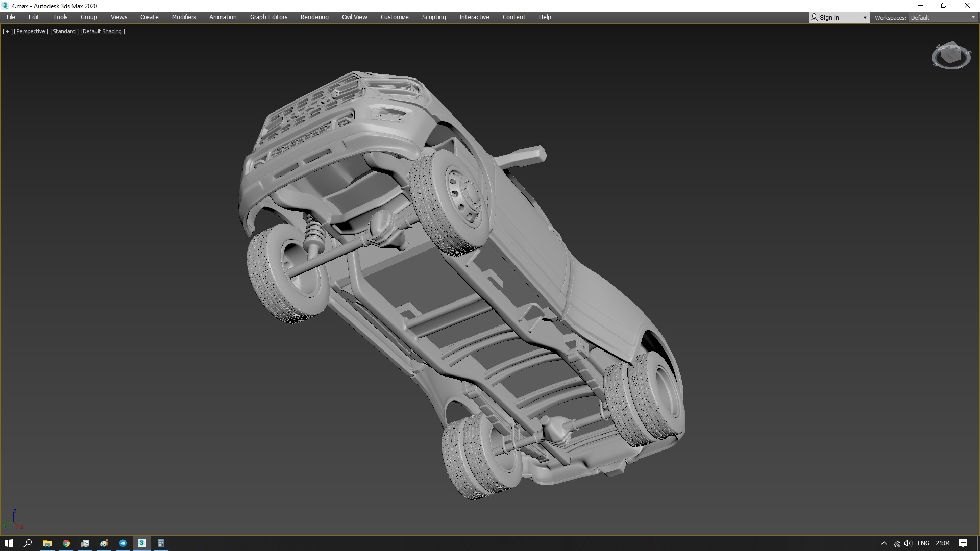Click the [Perspective] viewport label
Viewport: 980px width, 551px height.
pyautogui.click(x=31, y=31)
